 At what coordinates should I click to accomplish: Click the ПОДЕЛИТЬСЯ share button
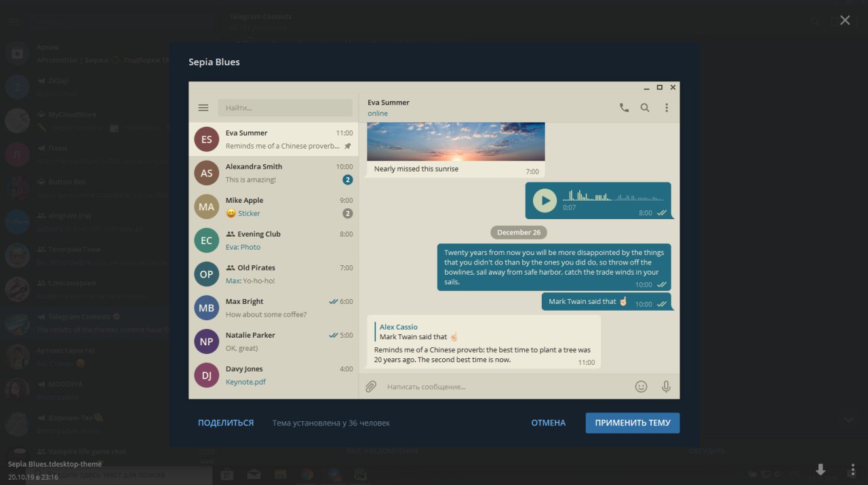pos(226,423)
